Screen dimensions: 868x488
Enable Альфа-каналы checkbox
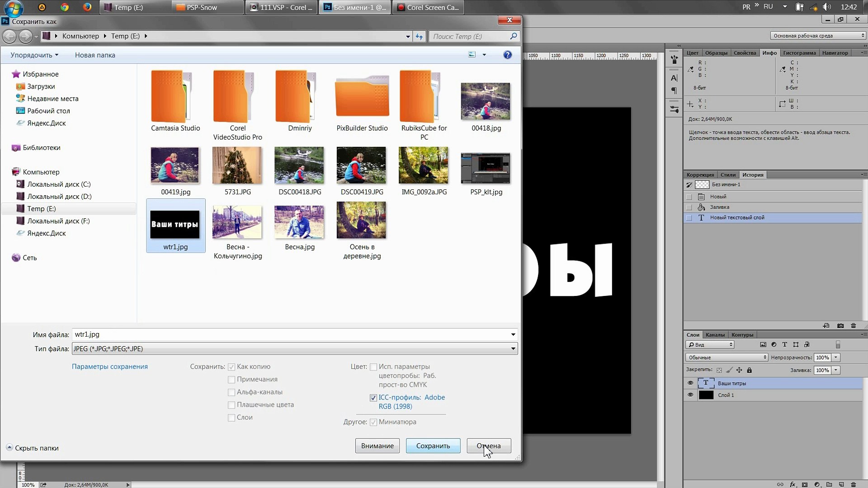231,392
